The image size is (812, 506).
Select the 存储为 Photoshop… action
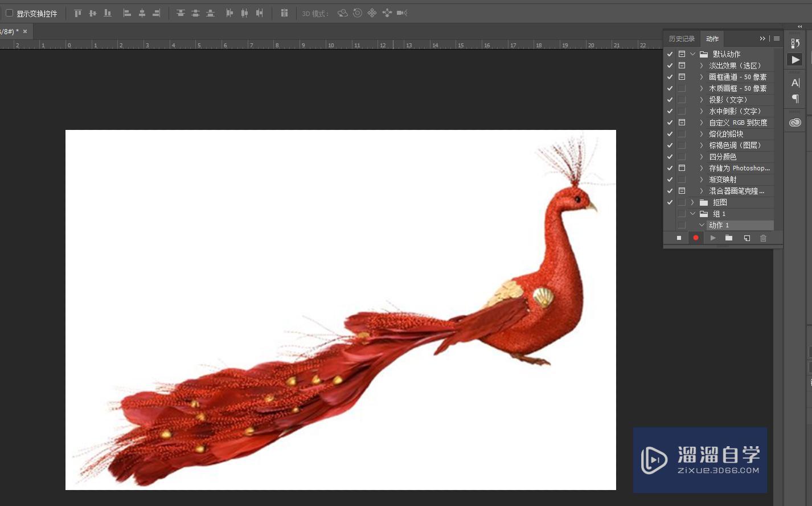point(739,168)
